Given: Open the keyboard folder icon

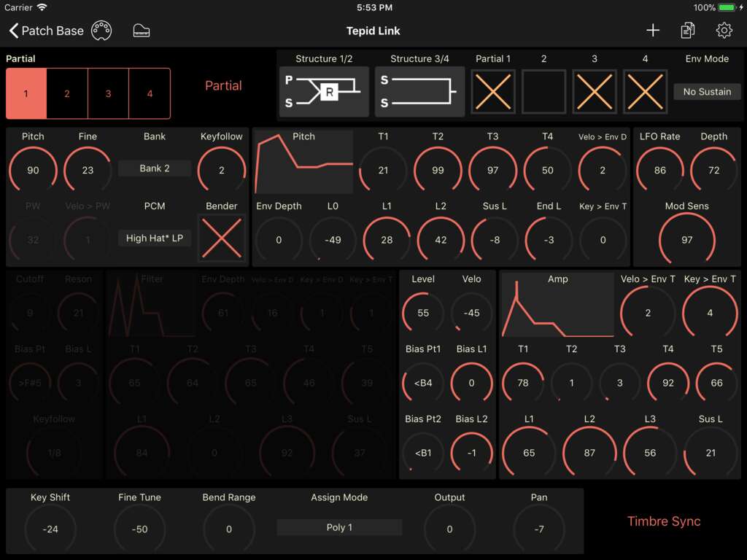Looking at the screenshot, I should 141,31.
